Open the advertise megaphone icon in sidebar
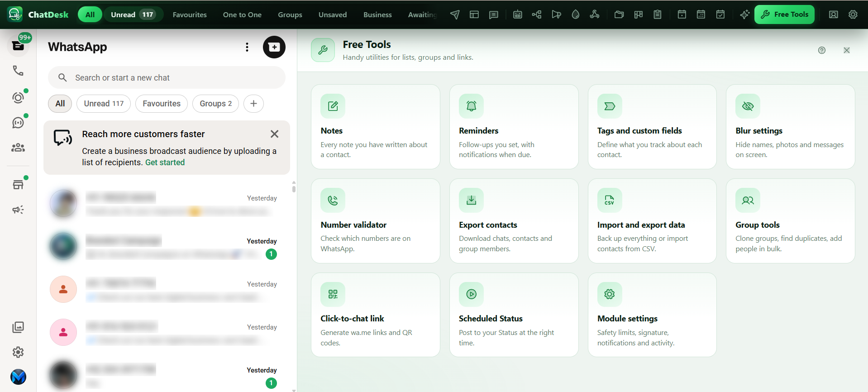The height and width of the screenshot is (392, 868). click(x=18, y=210)
